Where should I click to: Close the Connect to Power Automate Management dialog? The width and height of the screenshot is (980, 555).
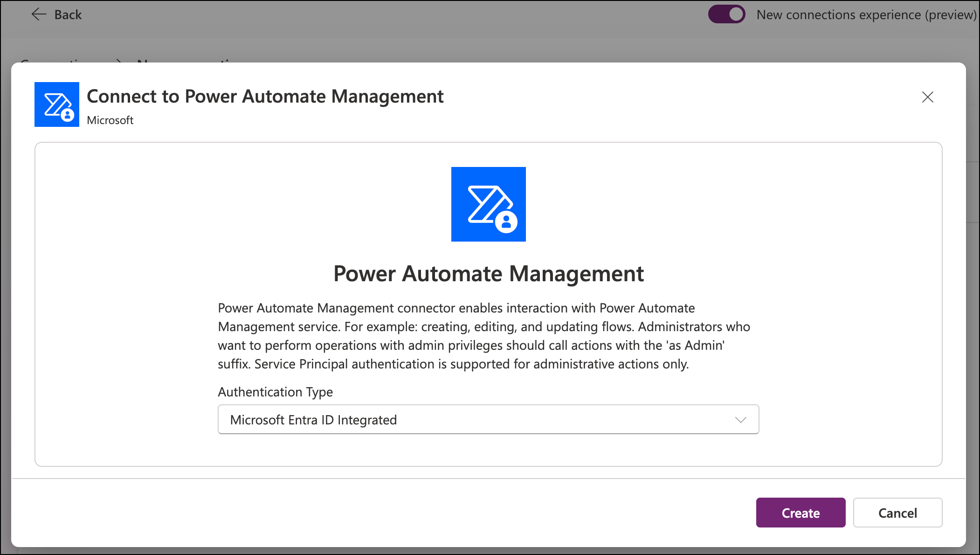point(927,97)
